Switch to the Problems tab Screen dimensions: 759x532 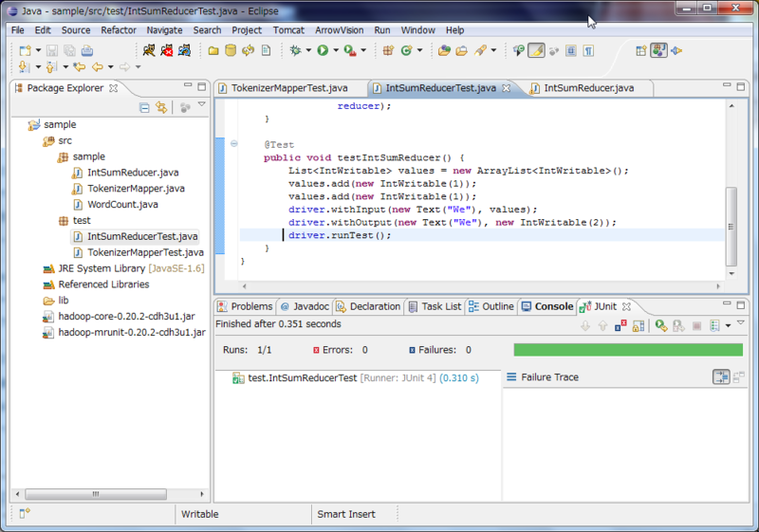tap(245, 306)
